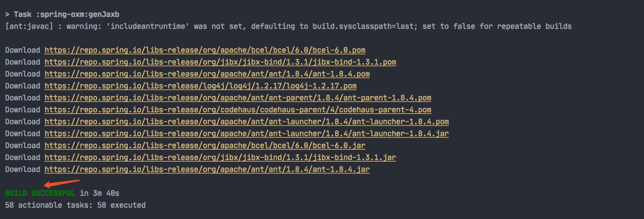The image size is (644, 219).
Task: Click the 58 actionable tasks summary line
Action: pyautogui.click(x=75, y=205)
